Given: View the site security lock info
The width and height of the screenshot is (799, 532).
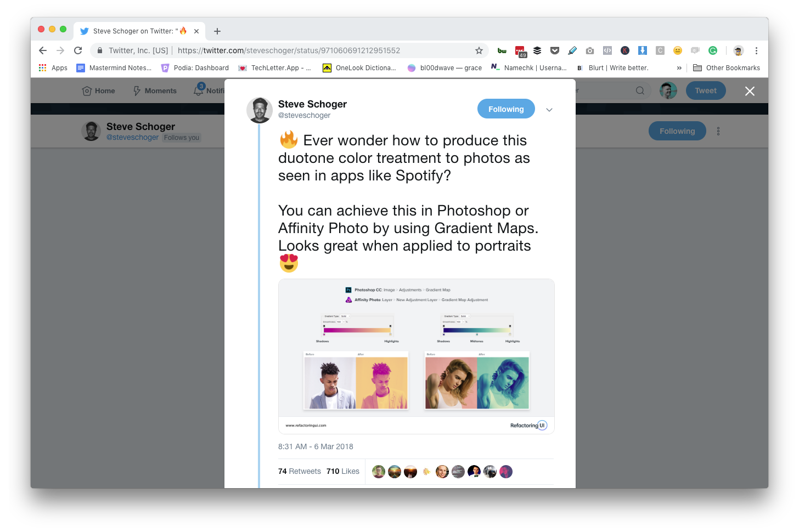Looking at the screenshot, I should pyautogui.click(x=100, y=50).
